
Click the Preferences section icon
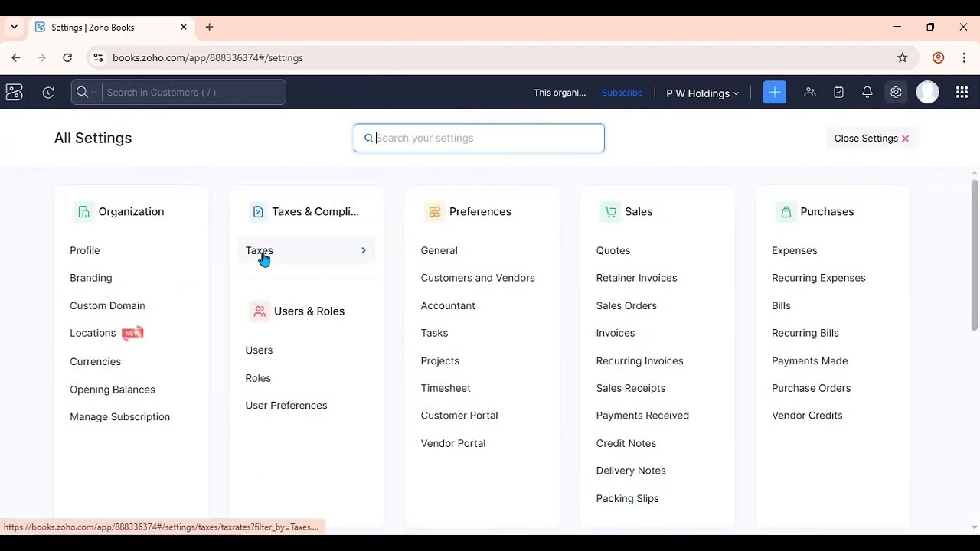(x=435, y=212)
